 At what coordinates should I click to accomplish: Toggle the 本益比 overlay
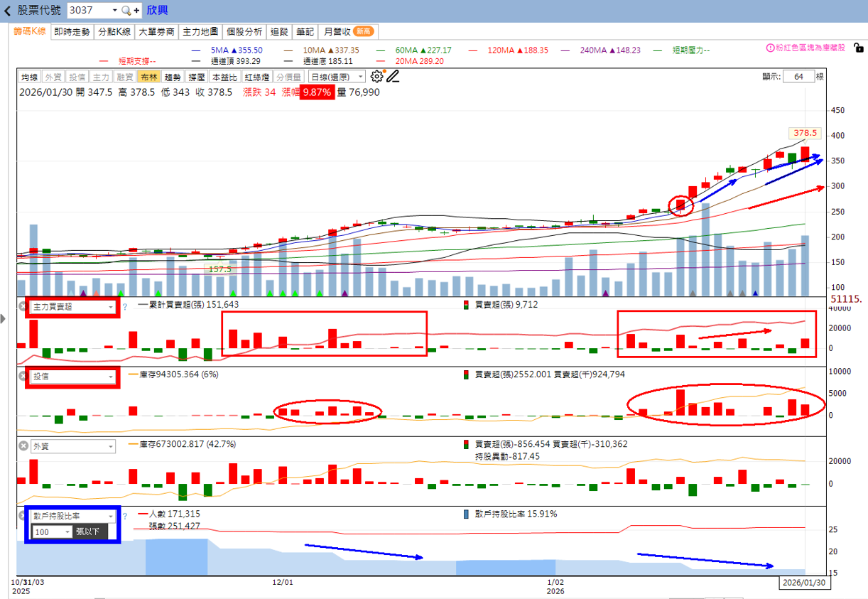pyautogui.click(x=225, y=77)
